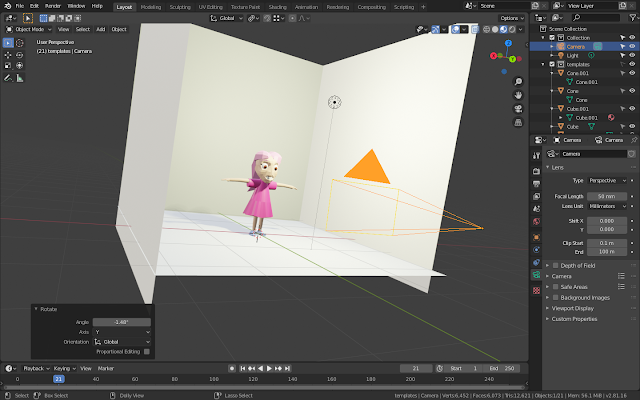Toggle X-ray display in viewport header
This screenshot has width=640, height=400.
[475, 29]
